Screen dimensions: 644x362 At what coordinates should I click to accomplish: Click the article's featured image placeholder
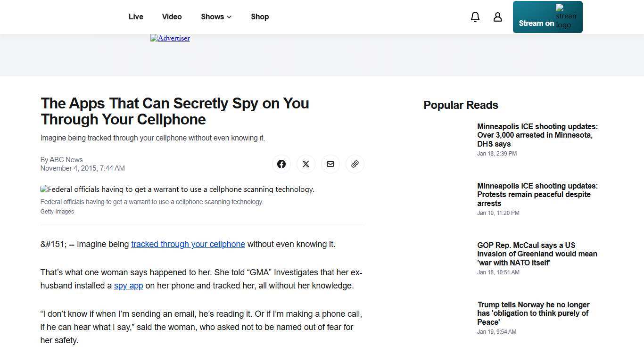click(x=177, y=189)
